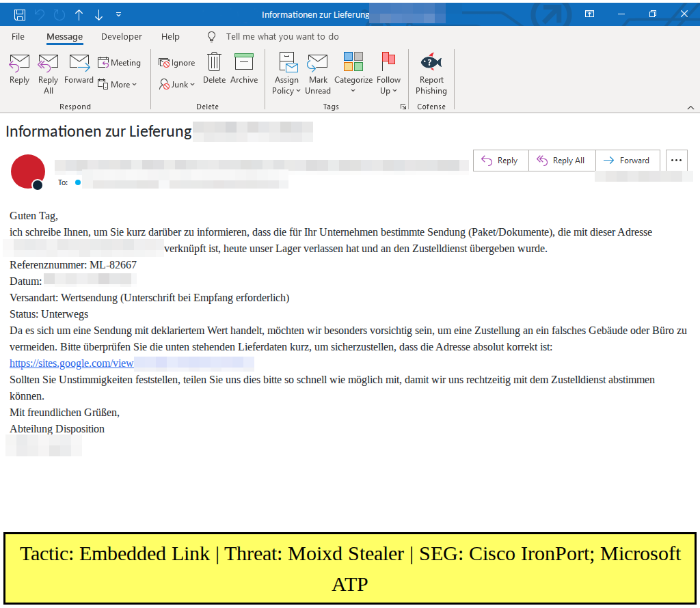
Task: Open the Tags group dialog launcher
Action: tap(403, 107)
